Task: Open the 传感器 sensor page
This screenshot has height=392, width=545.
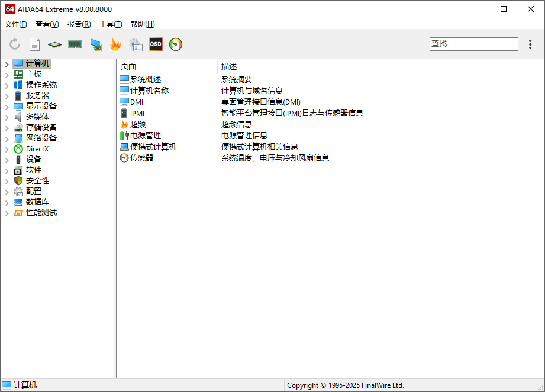Action: 141,158
